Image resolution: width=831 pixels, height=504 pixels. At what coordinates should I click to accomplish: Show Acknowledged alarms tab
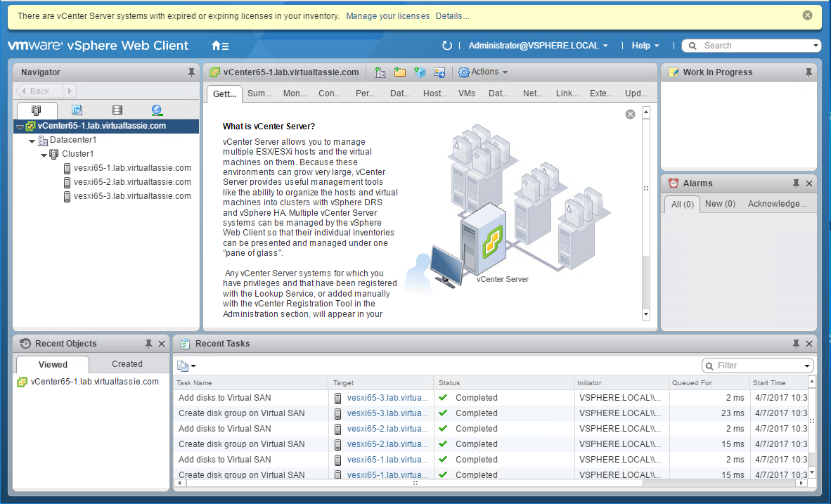777,204
